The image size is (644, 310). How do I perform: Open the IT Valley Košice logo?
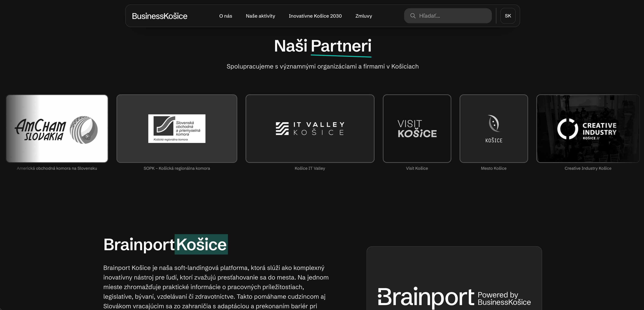click(x=310, y=129)
